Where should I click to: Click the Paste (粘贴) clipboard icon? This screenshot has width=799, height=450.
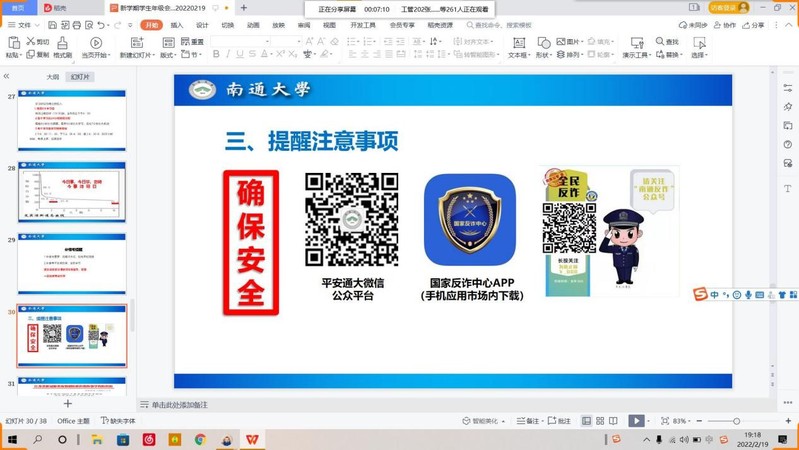click(x=14, y=43)
